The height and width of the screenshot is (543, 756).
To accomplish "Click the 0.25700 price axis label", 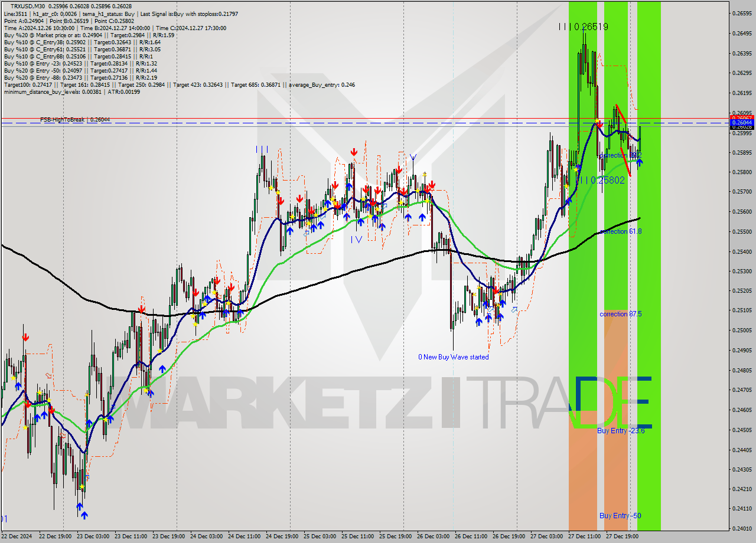I will click(x=741, y=192).
